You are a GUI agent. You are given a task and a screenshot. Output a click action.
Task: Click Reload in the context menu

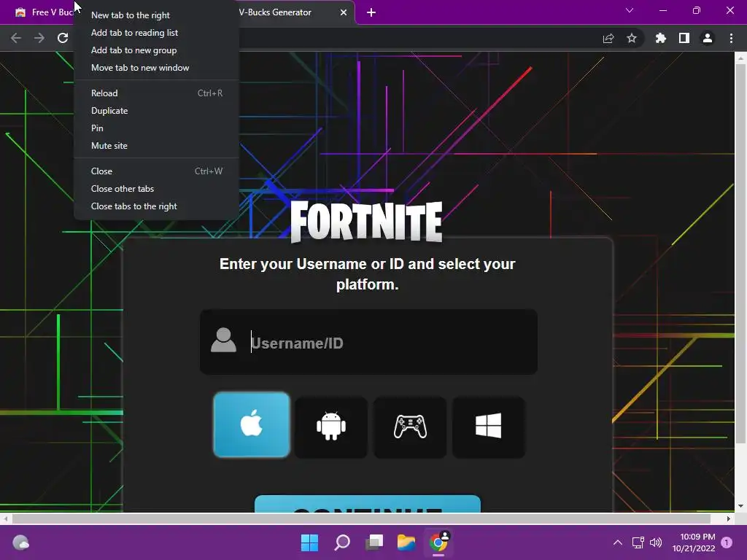(x=156, y=93)
